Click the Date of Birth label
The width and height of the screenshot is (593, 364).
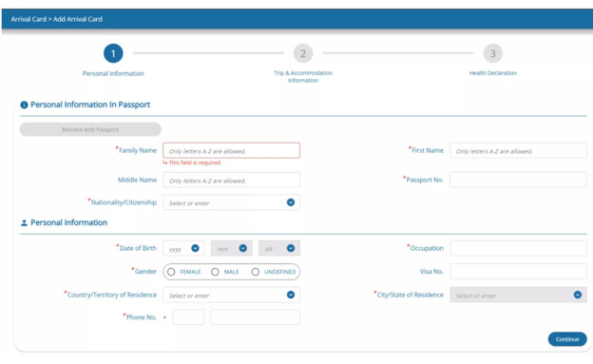[x=138, y=248]
